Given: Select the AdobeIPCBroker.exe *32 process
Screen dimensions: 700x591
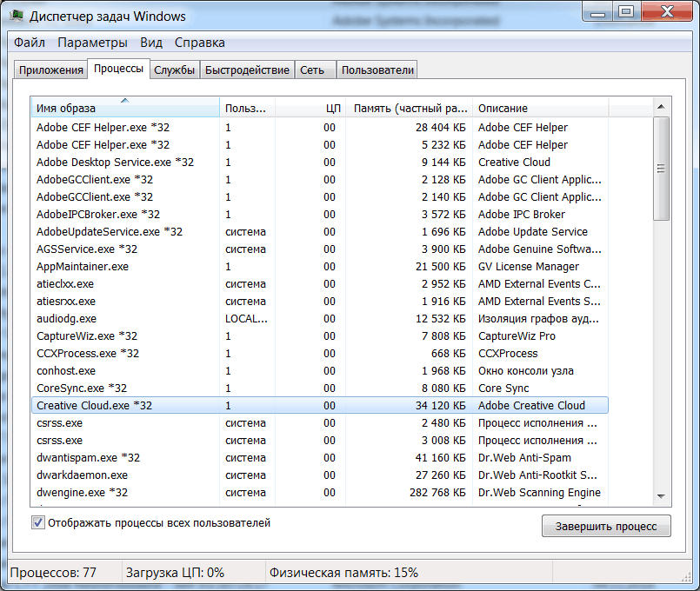Looking at the screenshot, I should tap(320, 214).
